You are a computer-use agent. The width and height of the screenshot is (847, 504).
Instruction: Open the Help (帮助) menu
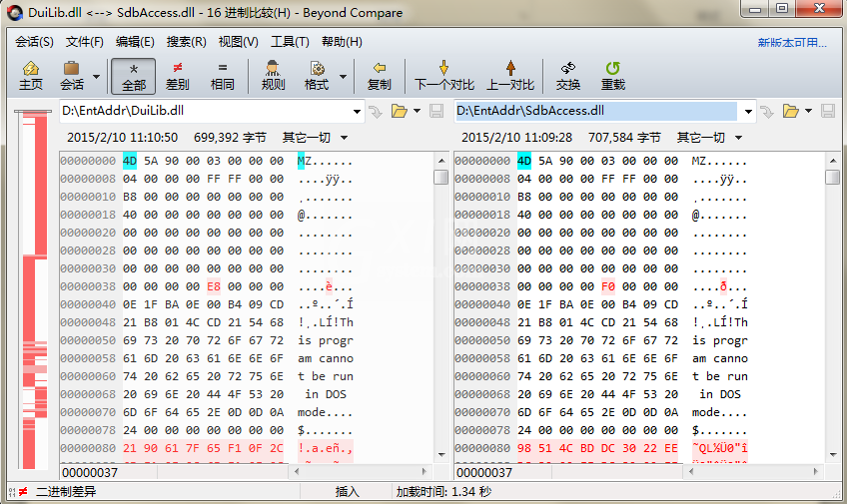click(342, 42)
